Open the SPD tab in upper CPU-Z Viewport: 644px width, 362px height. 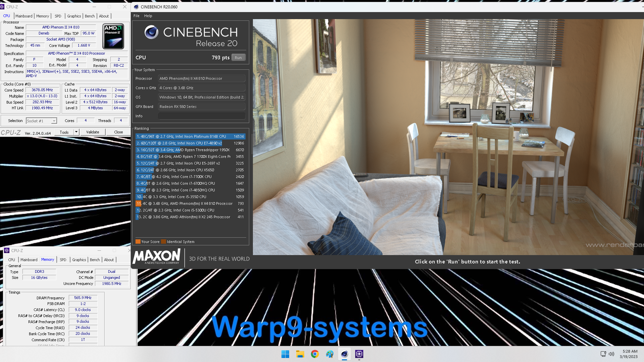[58, 16]
